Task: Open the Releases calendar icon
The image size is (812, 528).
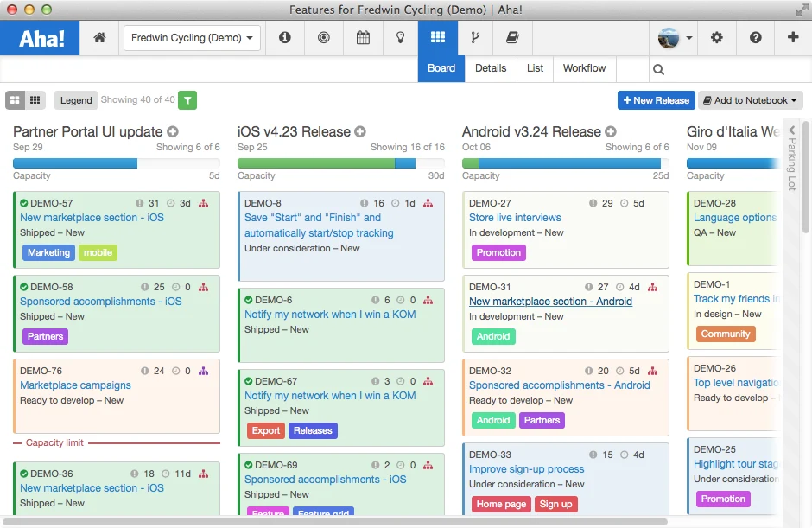Action: 363,37
